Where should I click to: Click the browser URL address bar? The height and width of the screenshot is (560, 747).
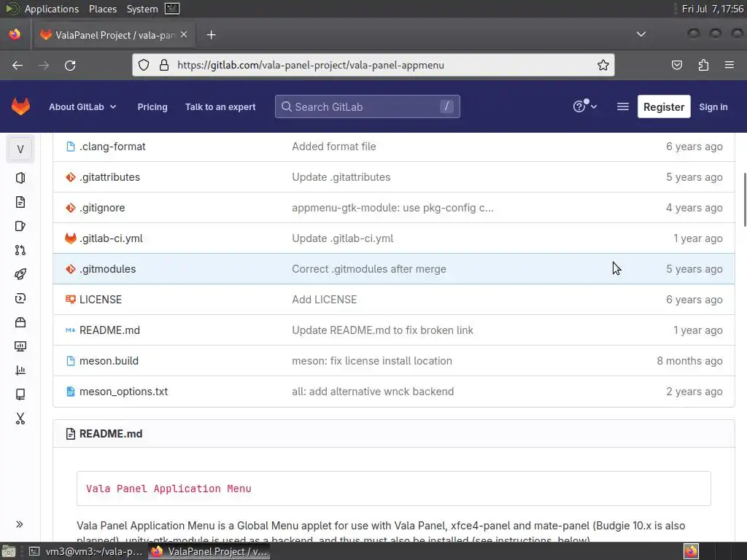[373, 65]
